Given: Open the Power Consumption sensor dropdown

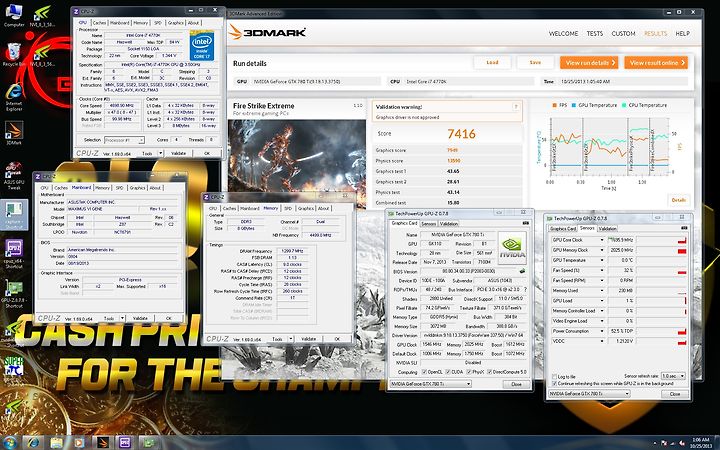Looking at the screenshot, I should click(x=602, y=331).
